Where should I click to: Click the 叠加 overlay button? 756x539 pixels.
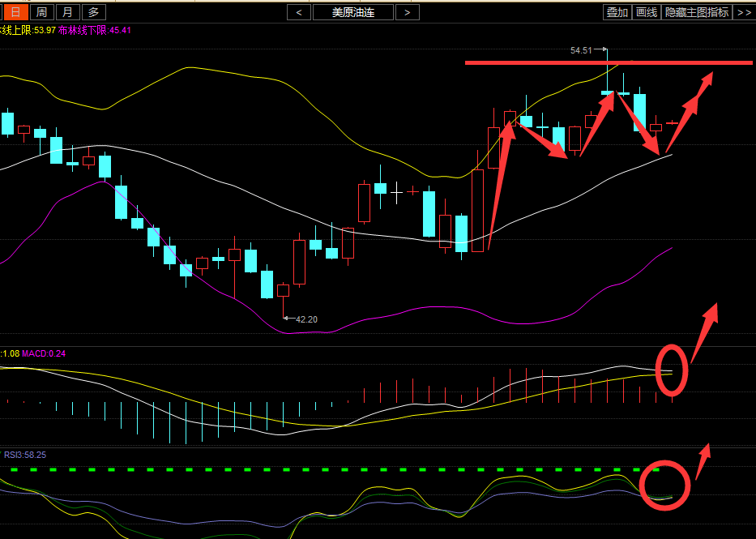[617, 12]
